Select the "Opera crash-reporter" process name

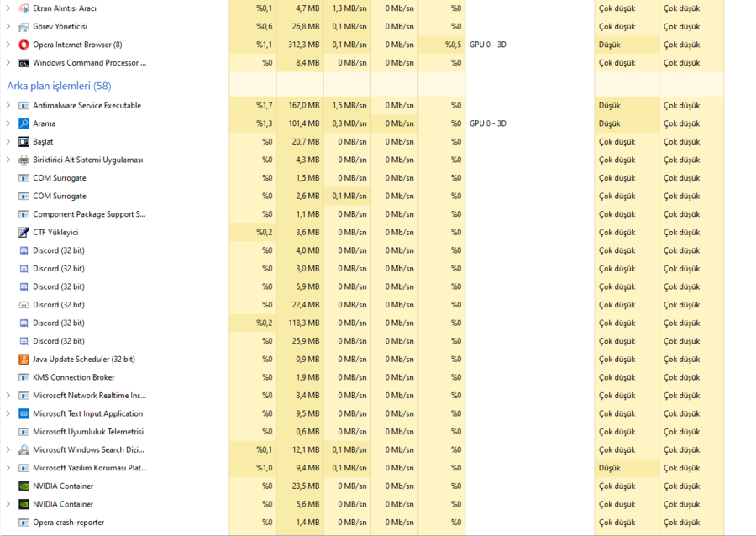pos(69,523)
